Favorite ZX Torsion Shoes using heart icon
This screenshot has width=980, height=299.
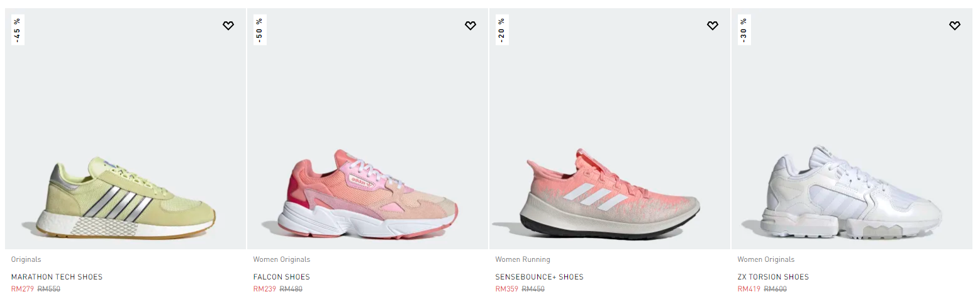point(955,26)
